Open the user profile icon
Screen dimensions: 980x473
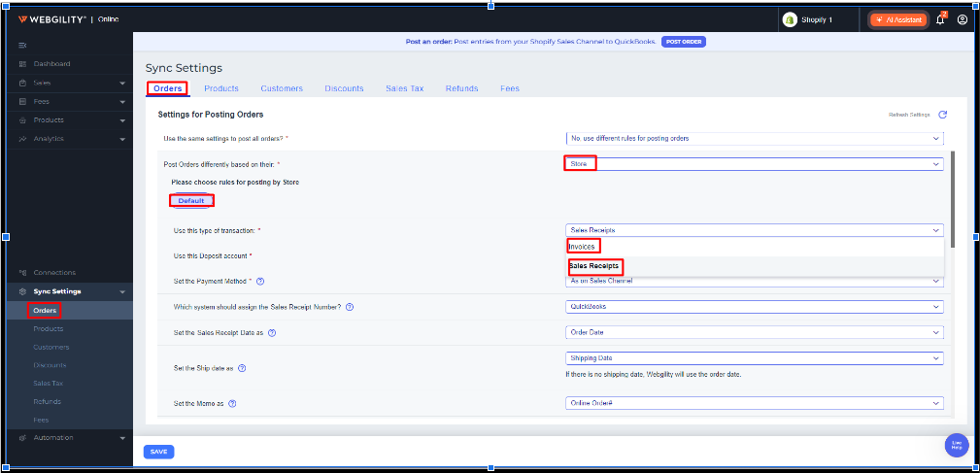pyautogui.click(x=963, y=20)
